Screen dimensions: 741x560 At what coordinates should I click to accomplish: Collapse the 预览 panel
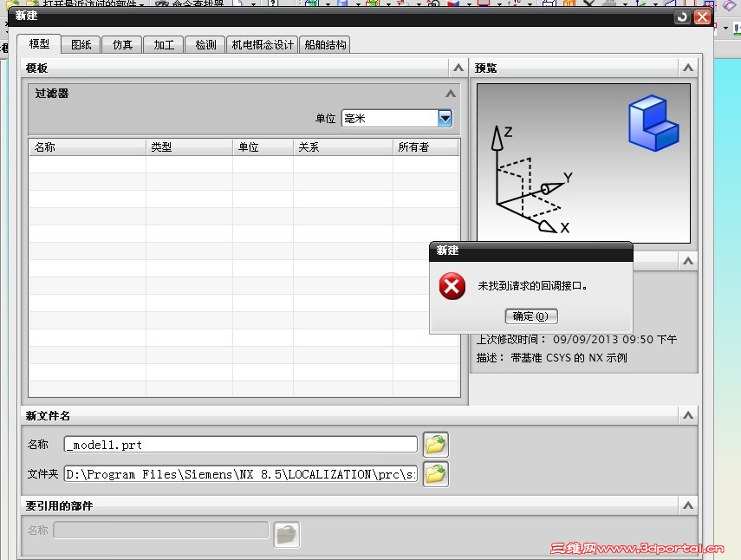(687, 68)
